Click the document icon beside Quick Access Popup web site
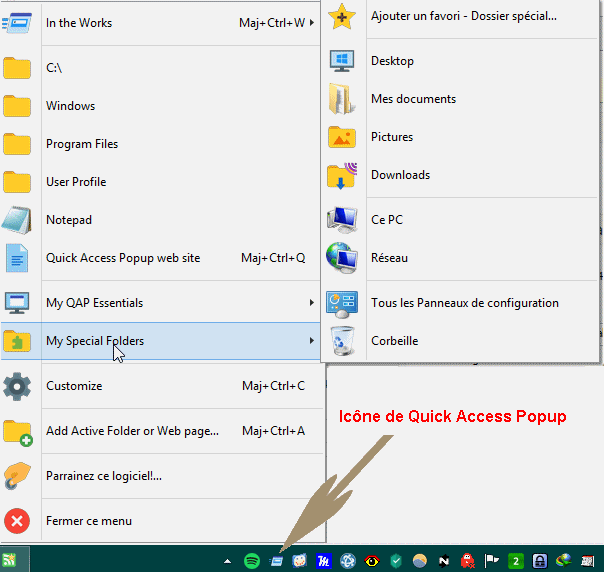This screenshot has width=604, height=572. pyautogui.click(x=17, y=258)
